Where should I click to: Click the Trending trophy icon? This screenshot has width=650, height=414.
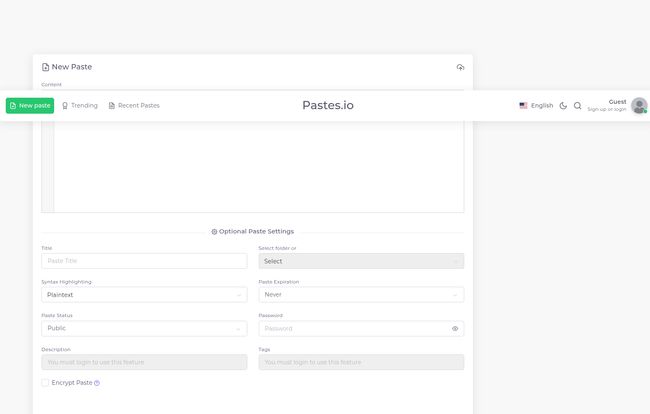65,106
